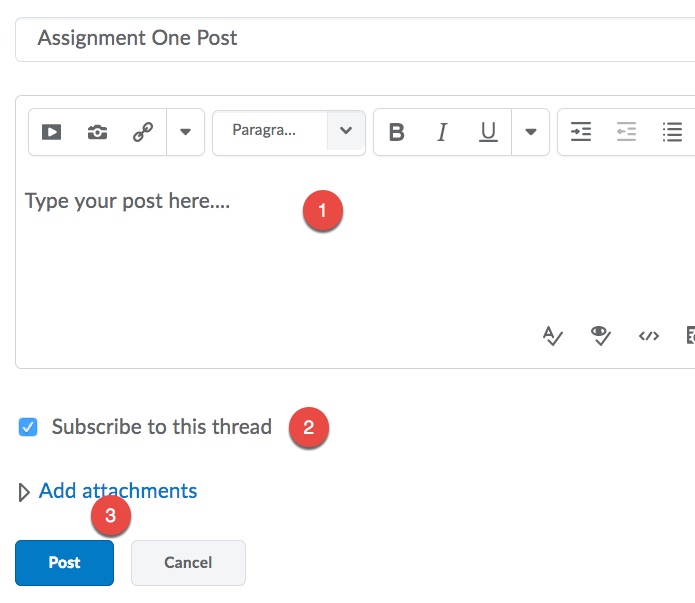
Task: Open the Paragraph format dropdown
Action: pyautogui.click(x=289, y=131)
